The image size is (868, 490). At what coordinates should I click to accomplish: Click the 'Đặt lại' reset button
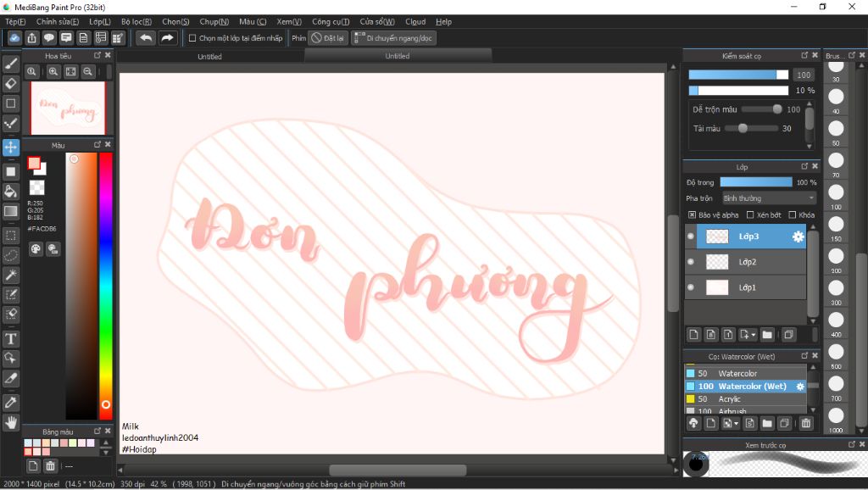(328, 38)
